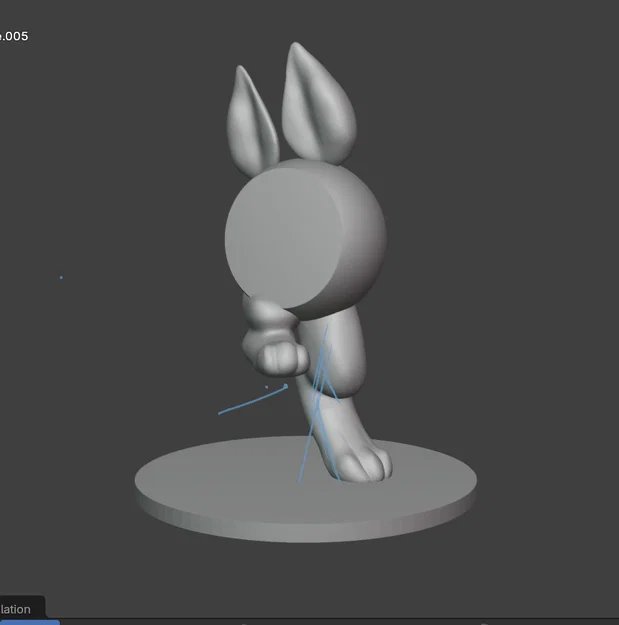Click the flat circular face of the head

[283, 237]
